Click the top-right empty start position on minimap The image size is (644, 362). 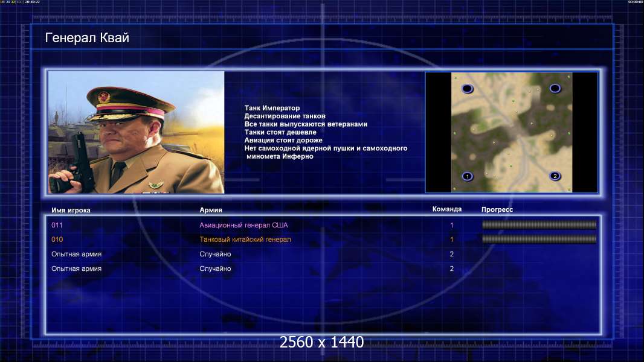click(x=555, y=88)
